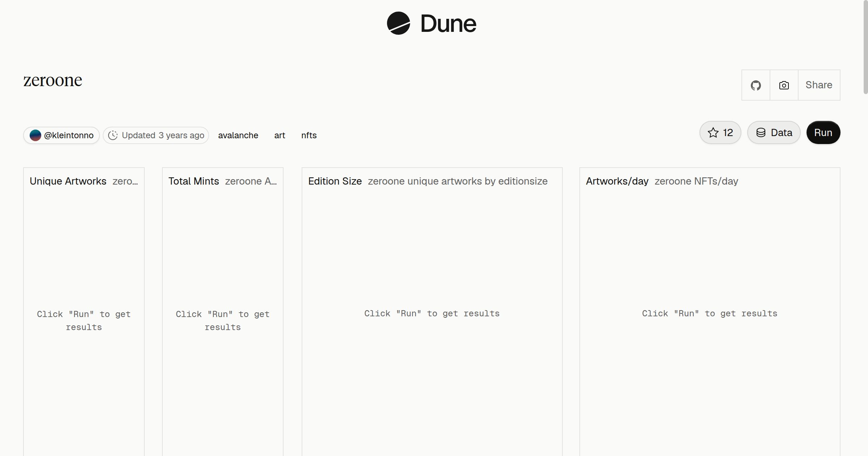Run the dashboard queries
The width and height of the screenshot is (868, 456).
pyautogui.click(x=823, y=132)
